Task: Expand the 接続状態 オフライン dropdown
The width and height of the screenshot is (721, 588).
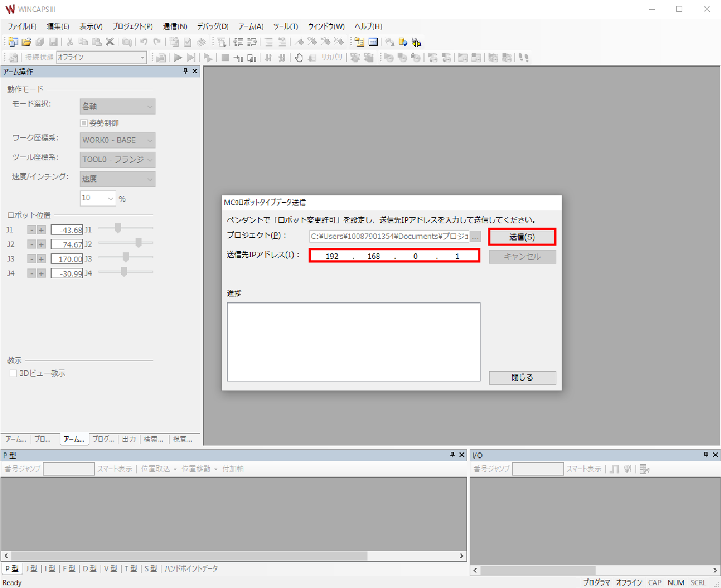Action: click(x=142, y=58)
